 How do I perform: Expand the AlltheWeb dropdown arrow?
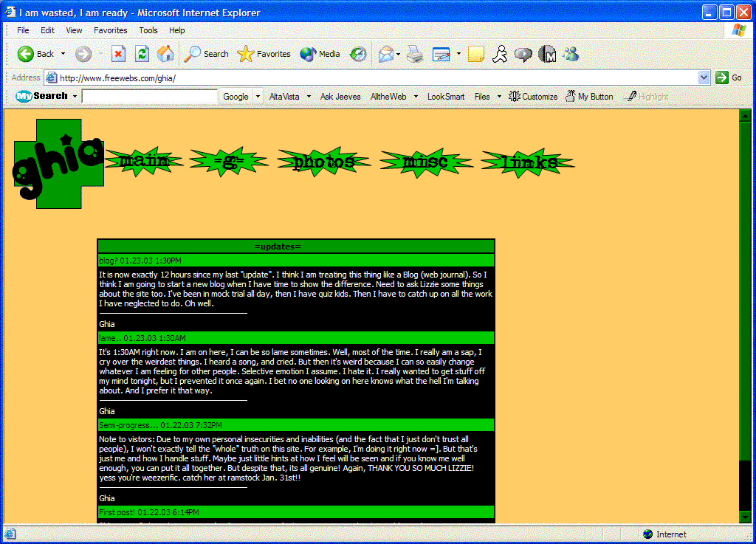coord(416,97)
